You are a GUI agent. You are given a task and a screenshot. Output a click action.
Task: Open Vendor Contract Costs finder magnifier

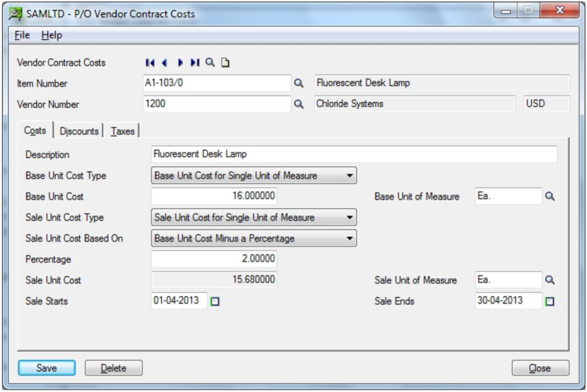click(x=210, y=62)
